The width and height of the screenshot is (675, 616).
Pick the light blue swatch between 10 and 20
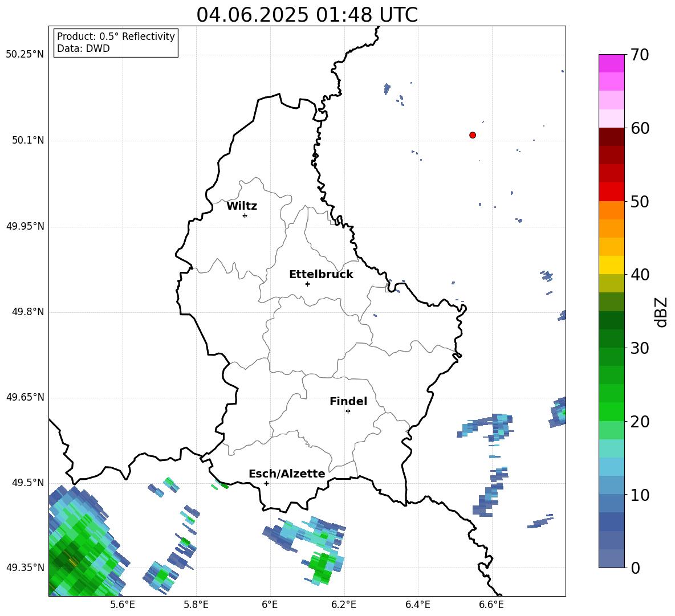click(x=611, y=467)
